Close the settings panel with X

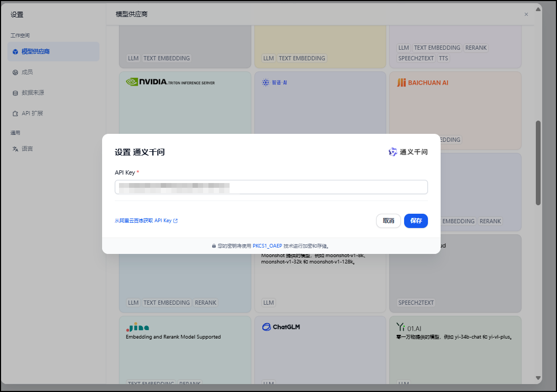526,14
